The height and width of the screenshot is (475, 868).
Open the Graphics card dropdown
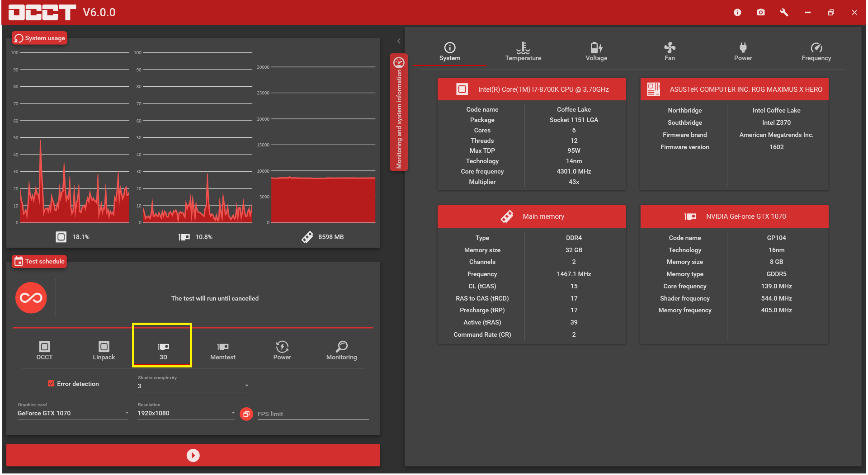(73, 413)
